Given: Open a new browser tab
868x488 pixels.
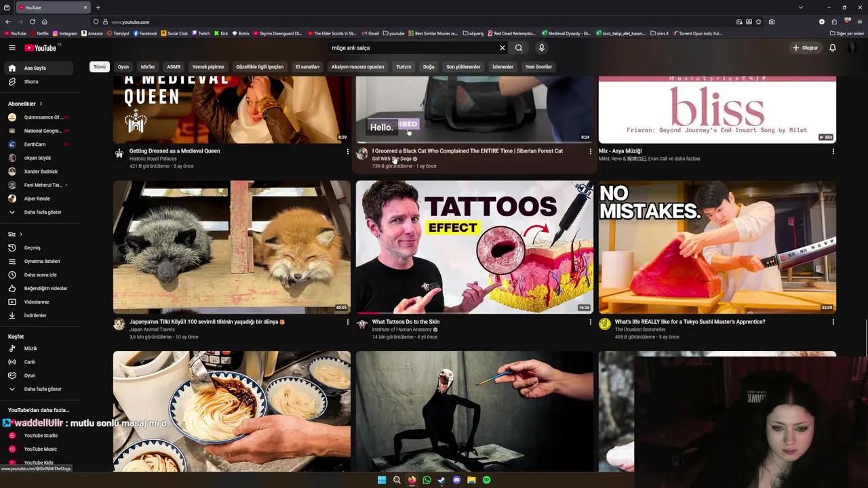Looking at the screenshot, I should [x=98, y=7].
